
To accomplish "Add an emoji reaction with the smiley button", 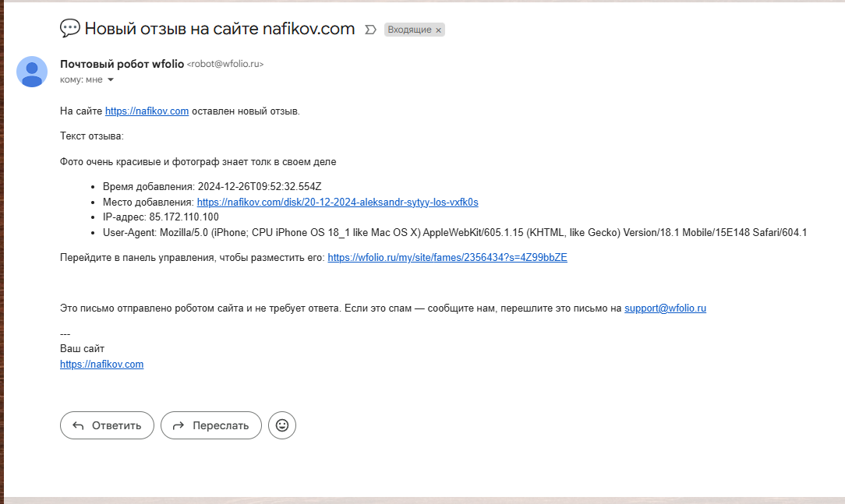I will point(282,425).
